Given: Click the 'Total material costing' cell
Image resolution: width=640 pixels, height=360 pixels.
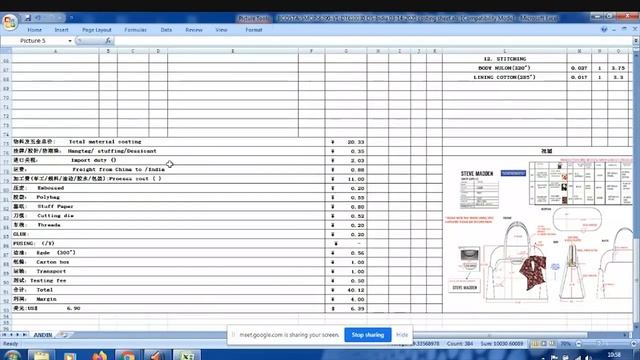Looking at the screenshot, I should click(x=105, y=142).
